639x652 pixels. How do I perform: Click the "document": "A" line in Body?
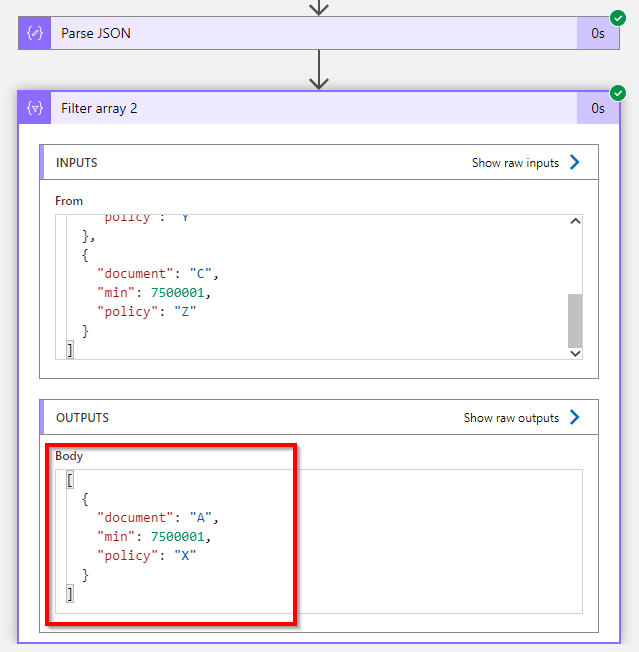click(x=158, y=518)
